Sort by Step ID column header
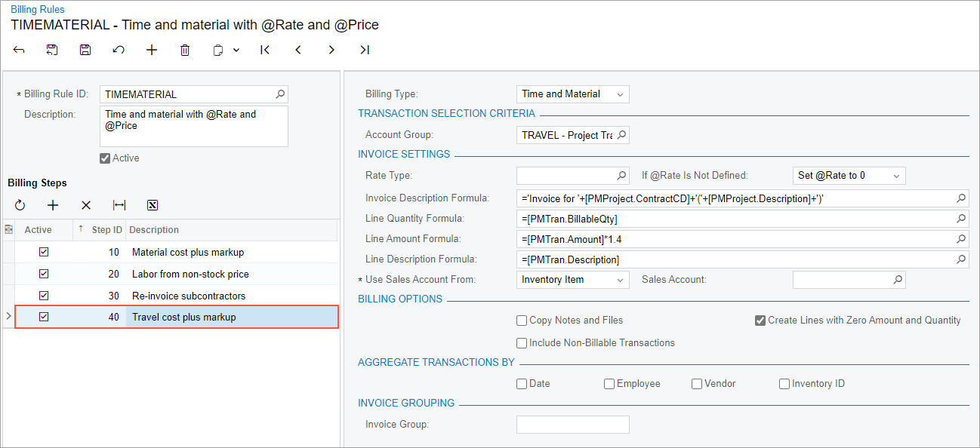This screenshot has height=448, width=980. (106, 230)
